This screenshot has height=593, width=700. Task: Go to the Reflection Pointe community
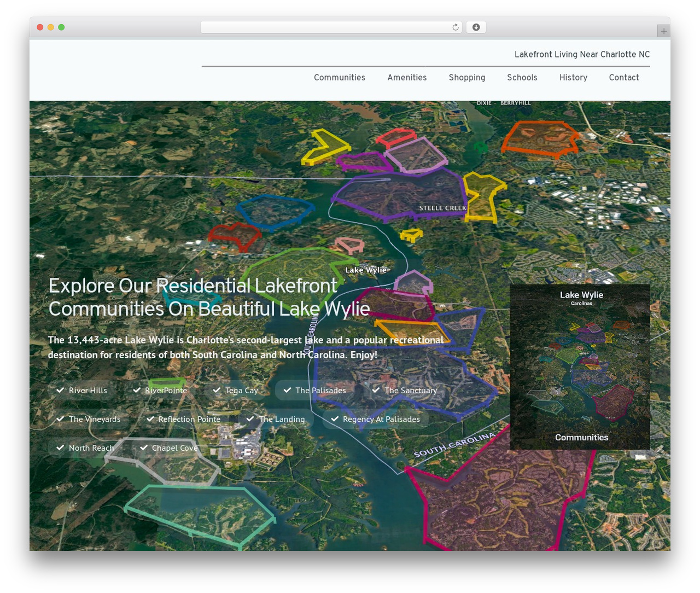pos(183,420)
